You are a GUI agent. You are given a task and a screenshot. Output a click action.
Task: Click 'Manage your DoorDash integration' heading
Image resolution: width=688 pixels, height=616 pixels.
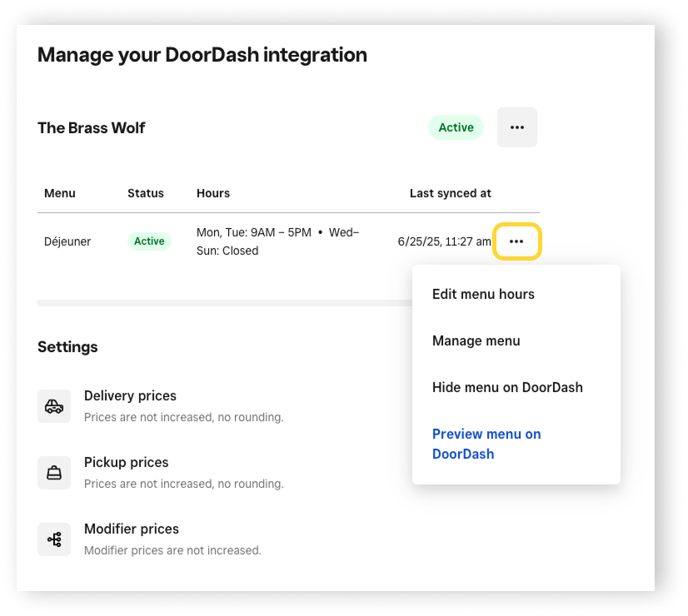[202, 55]
